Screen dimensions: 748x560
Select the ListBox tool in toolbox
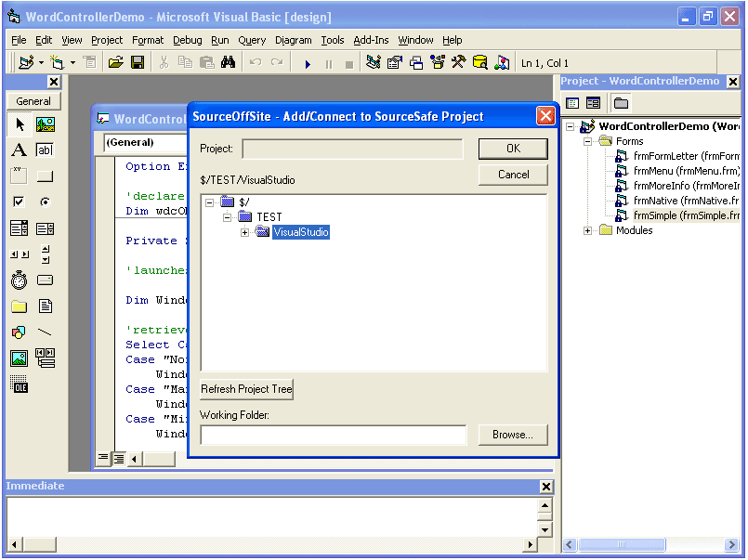tap(46, 228)
